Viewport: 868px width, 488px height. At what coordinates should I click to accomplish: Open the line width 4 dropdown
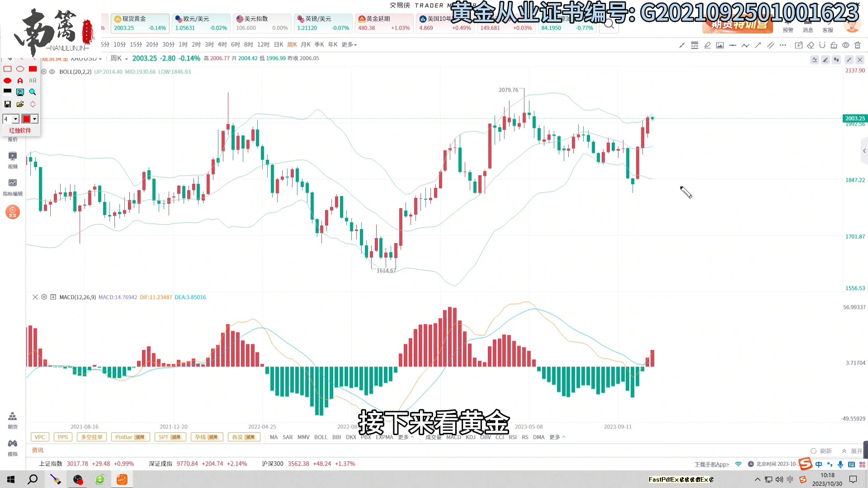click(15, 119)
